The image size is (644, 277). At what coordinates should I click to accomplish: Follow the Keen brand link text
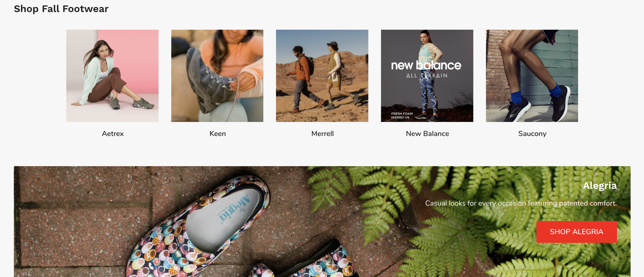point(217,134)
